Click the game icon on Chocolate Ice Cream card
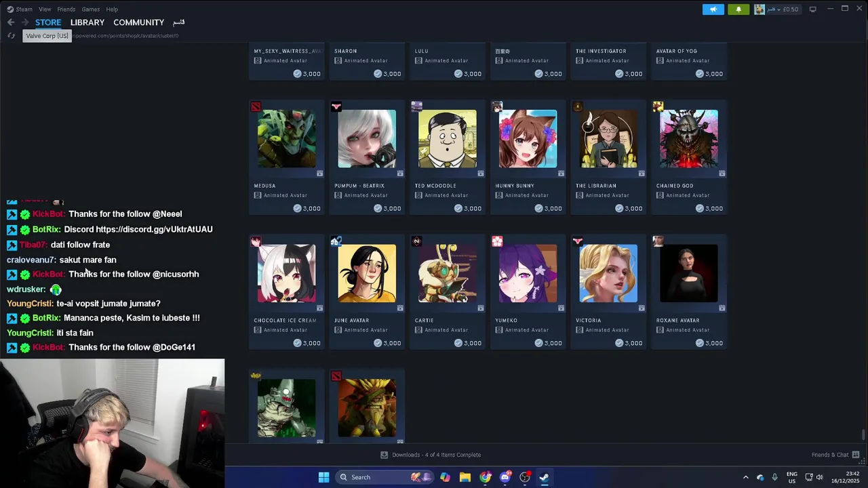868x488 pixels. (x=256, y=241)
